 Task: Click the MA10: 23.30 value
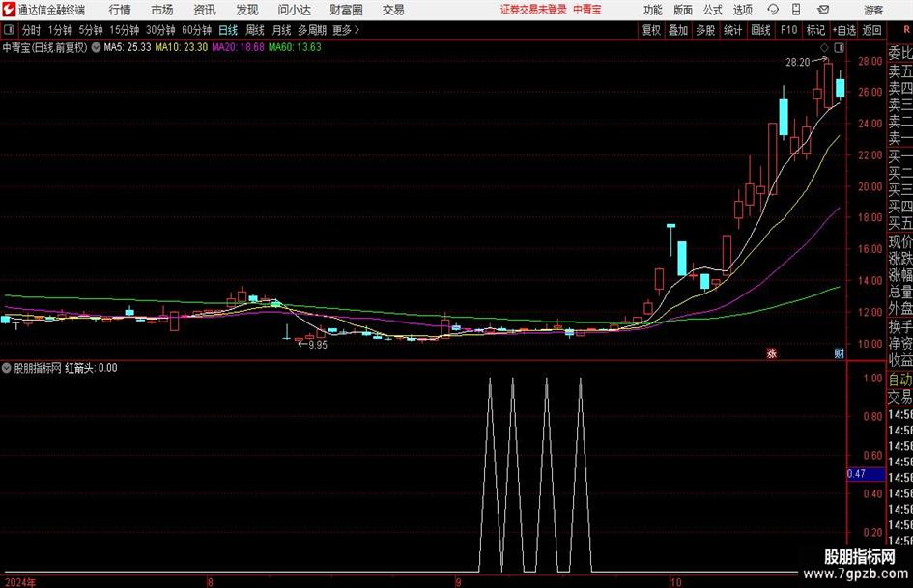[181, 47]
